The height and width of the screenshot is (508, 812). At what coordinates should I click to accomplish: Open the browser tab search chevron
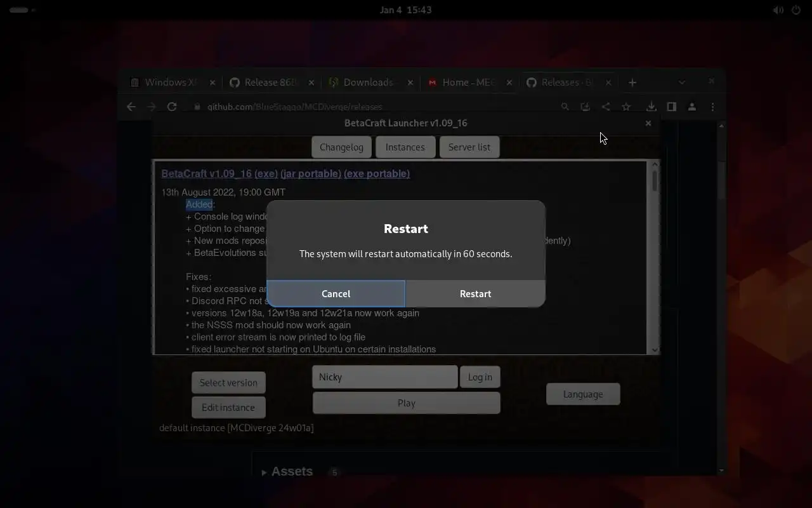coord(682,82)
